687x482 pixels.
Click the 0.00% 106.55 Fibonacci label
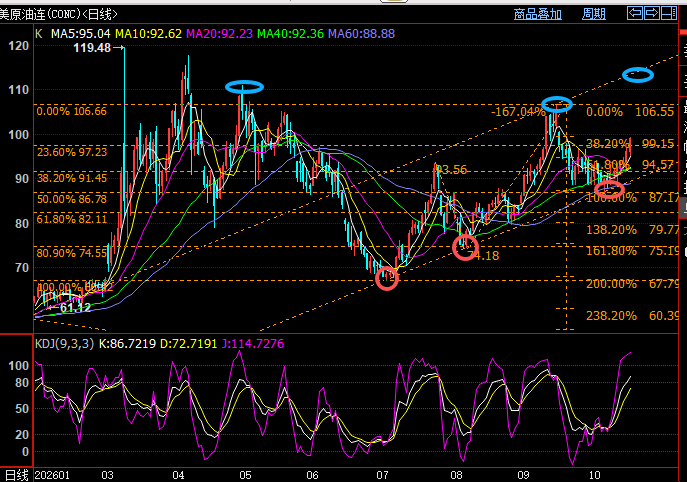click(x=630, y=112)
